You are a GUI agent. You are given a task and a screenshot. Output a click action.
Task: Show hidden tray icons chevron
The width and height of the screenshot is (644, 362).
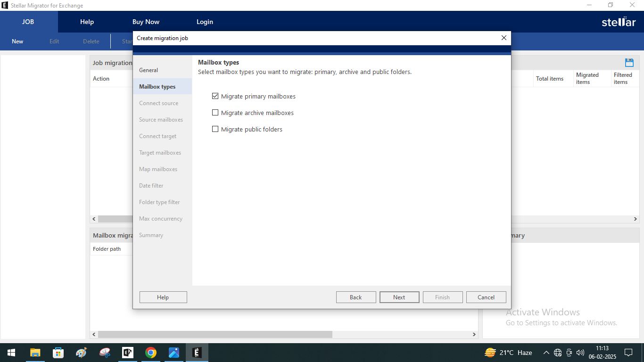[546, 353]
